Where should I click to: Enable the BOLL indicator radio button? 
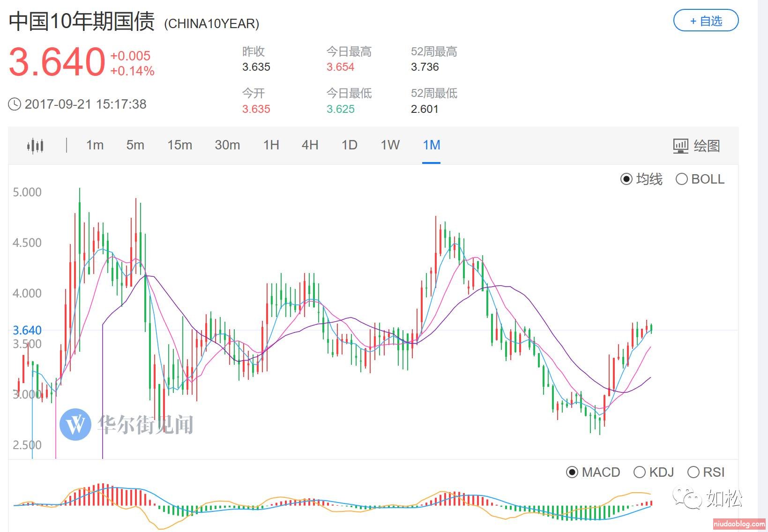click(682, 179)
